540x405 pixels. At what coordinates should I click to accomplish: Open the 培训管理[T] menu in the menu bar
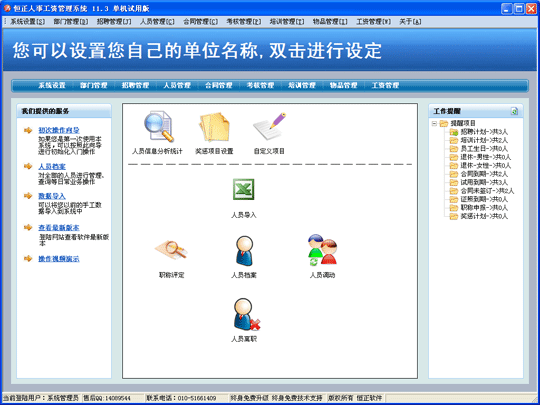[287, 21]
